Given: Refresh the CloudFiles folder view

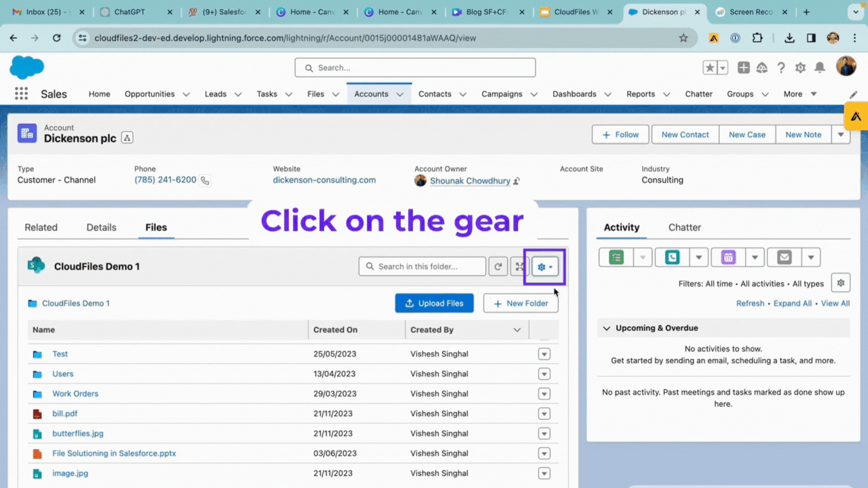Looking at the screenshot, I should click(x=498, y=267).
